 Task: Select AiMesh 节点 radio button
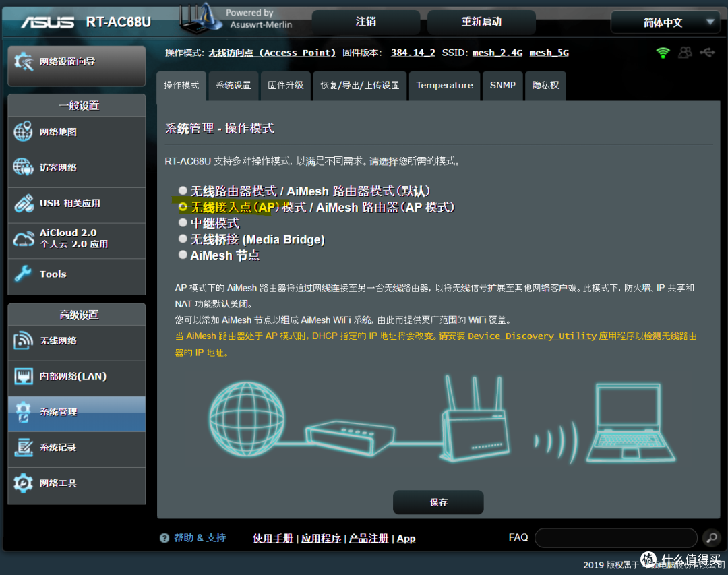(183, 255)
